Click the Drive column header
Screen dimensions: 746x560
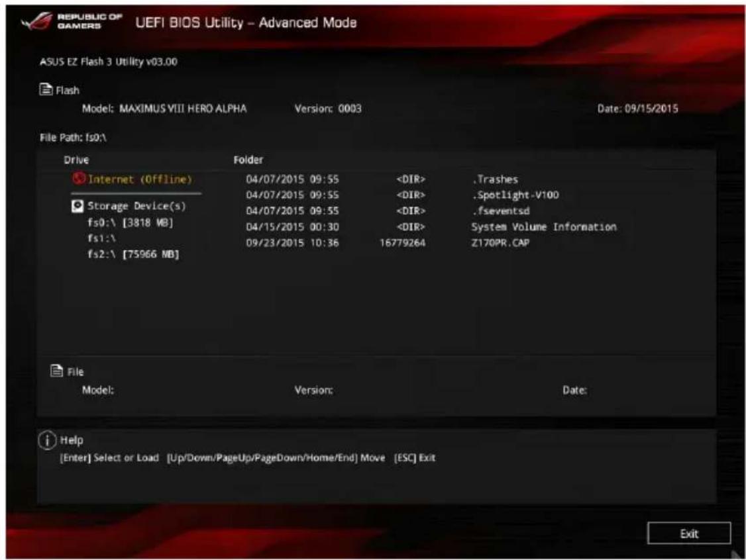click(76, 160)
